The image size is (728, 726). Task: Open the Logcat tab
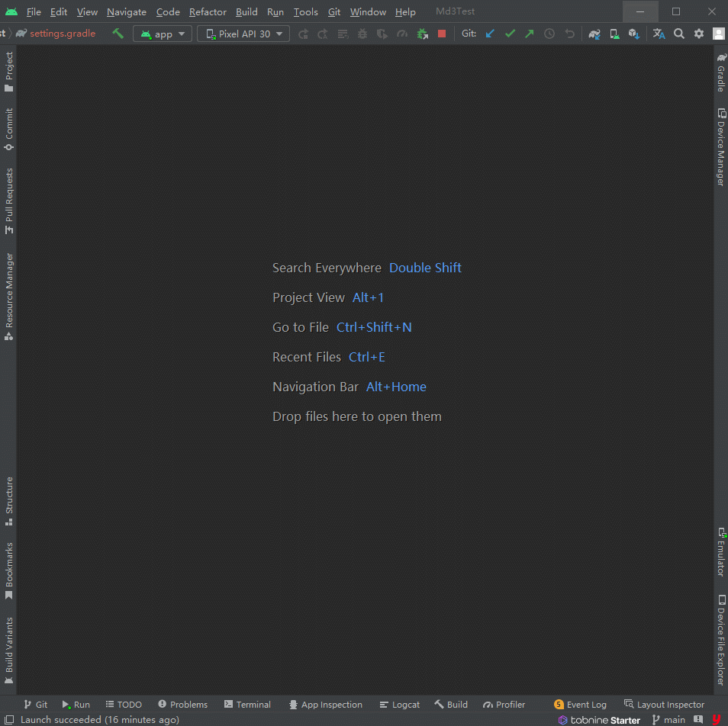pos(399,705)
